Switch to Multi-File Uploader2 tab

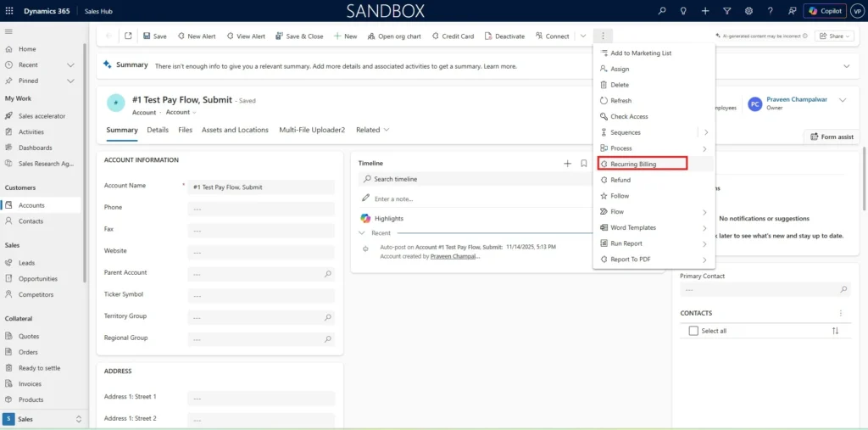coord(312,130)
